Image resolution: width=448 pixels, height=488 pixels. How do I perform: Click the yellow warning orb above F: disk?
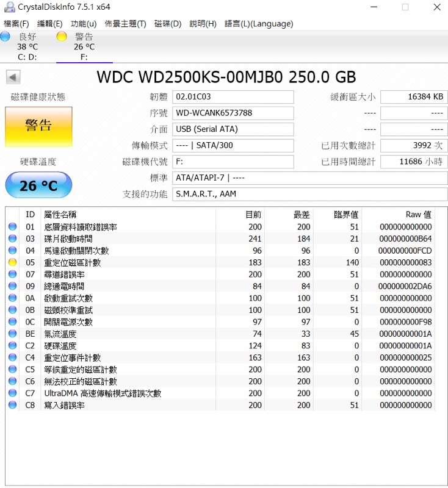(61, 37)
